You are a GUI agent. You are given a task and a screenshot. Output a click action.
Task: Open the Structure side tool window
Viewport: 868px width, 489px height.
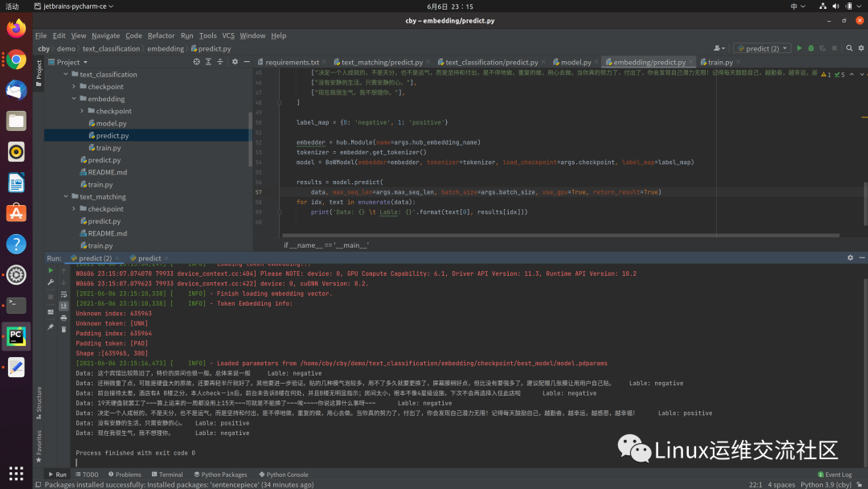pyautogui.click(x=39, y=403)
